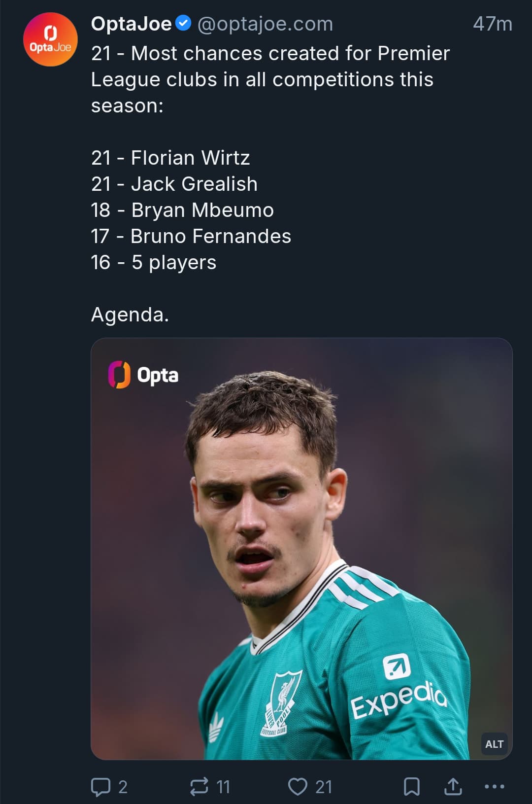Visit the @optajoe.com handle link

point(265,24)
